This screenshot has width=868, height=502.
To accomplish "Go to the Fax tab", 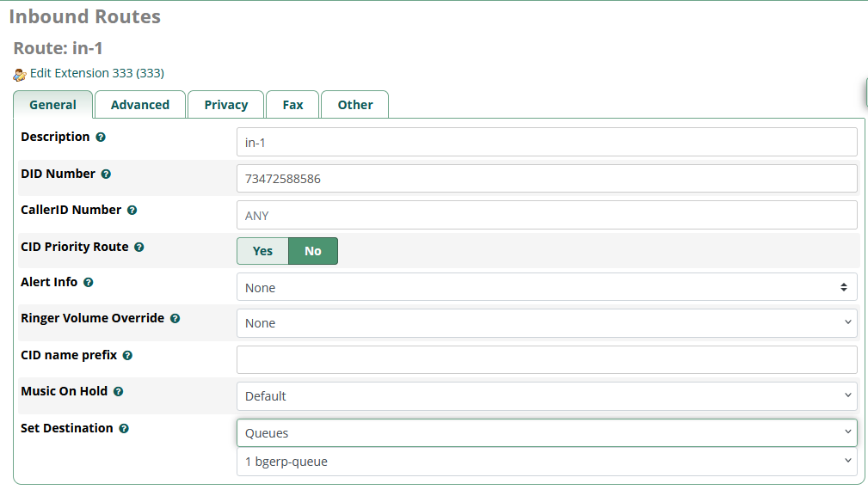I will (292, 105).
